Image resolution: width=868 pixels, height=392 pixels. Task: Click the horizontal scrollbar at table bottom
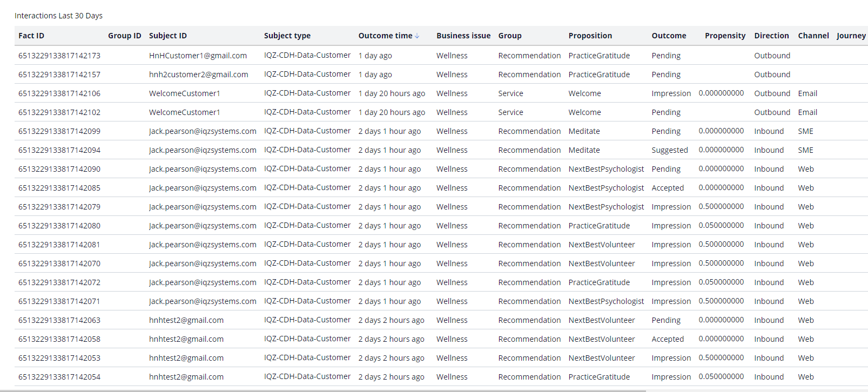click(324, 390)
